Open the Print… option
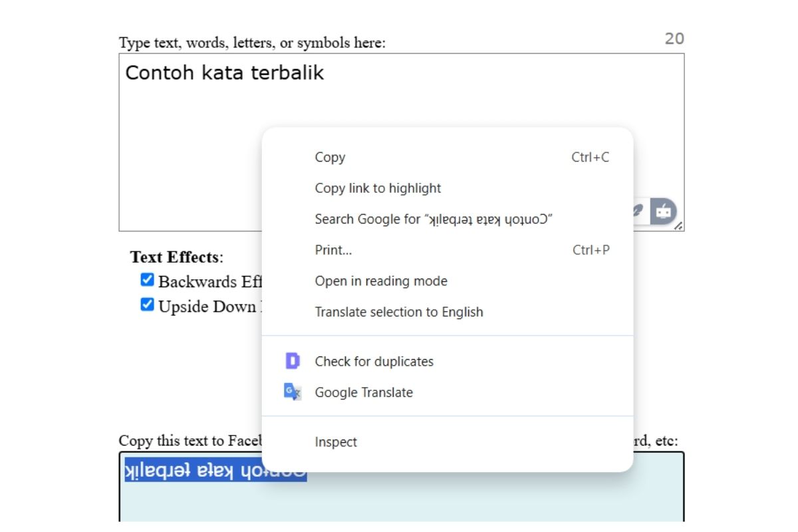Viewport: 798px width, 532px height. [x=333, y=250]
